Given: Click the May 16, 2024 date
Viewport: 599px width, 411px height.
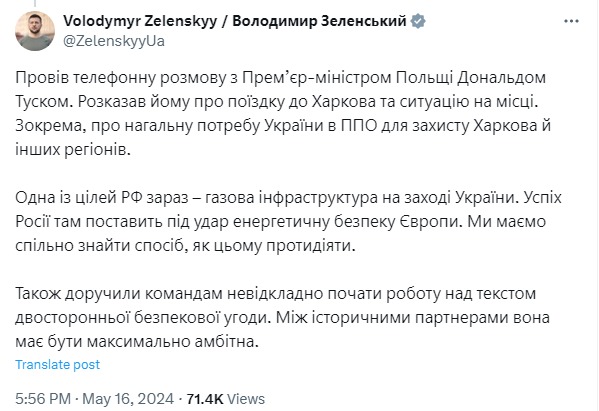Looking at the screenshot, I should pyautogui.click(x=128, y=399).
